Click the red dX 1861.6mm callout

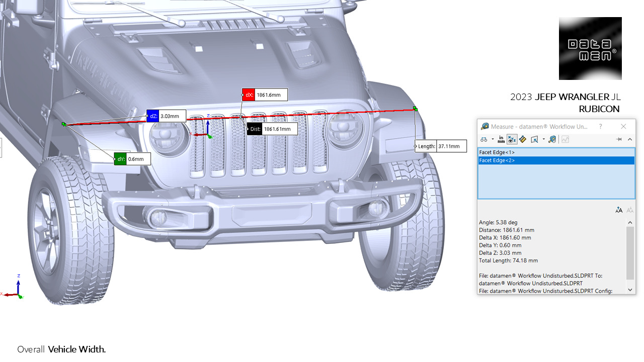(265, 95)
